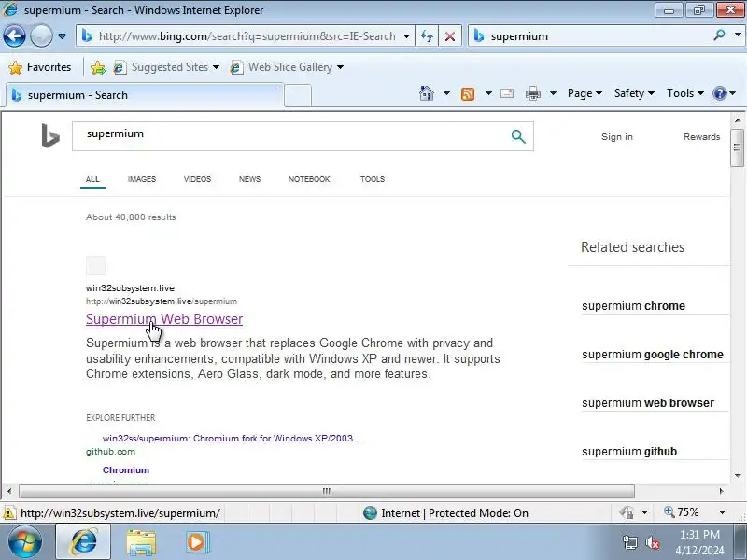Click the Bing page search input field

point(290,136)
